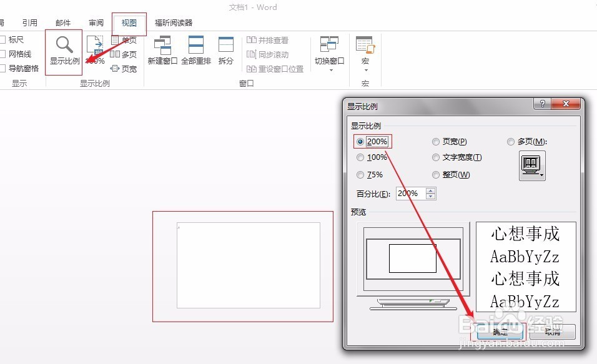Click the dialog help question mark button
Image resolution: width=597 pixels, height=364 pixels.
[x=542, y=104]
